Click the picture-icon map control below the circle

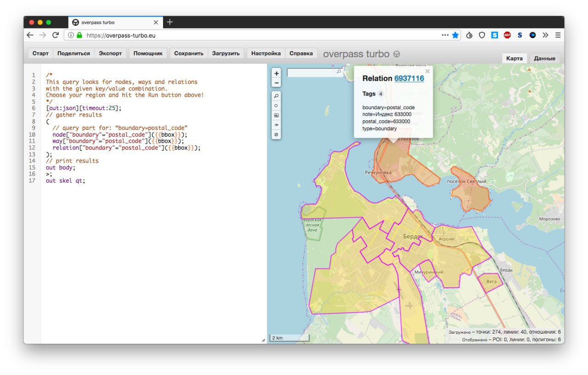pyautogui.click(x=277, y=115)
